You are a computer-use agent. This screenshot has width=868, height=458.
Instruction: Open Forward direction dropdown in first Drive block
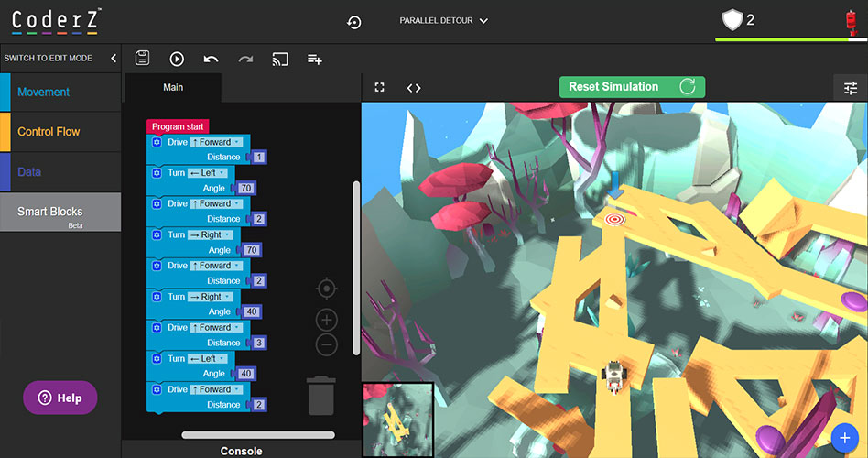coord(217,142)
